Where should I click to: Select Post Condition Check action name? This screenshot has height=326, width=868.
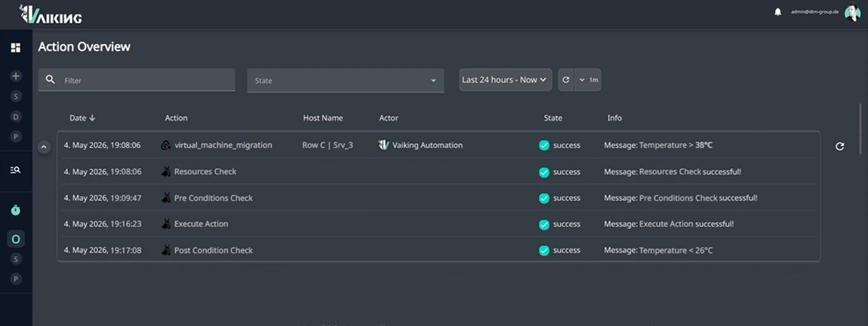click(x=214, y=251)
